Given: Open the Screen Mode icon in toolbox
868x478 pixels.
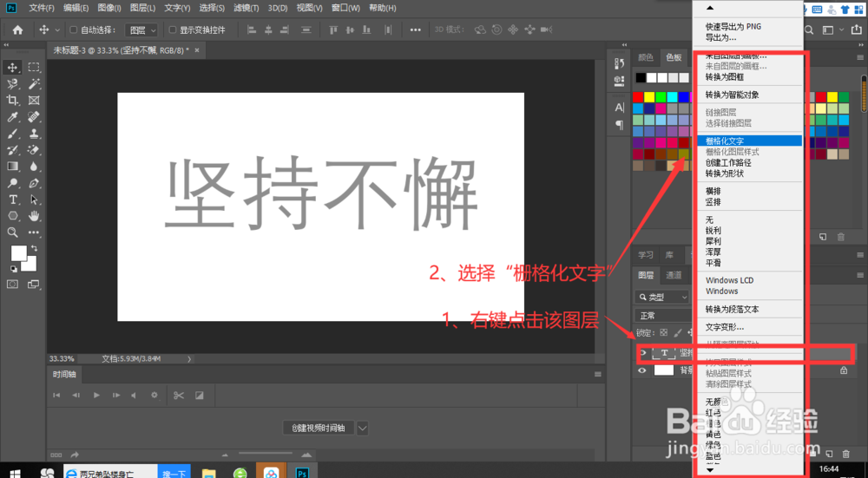Looking at the screenshot, I should coord(34,285).
